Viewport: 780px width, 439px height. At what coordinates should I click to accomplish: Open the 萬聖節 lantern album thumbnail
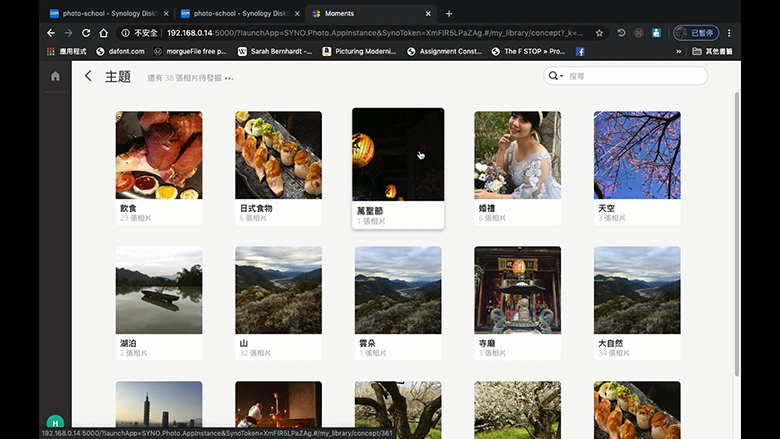tap(398, 155)
